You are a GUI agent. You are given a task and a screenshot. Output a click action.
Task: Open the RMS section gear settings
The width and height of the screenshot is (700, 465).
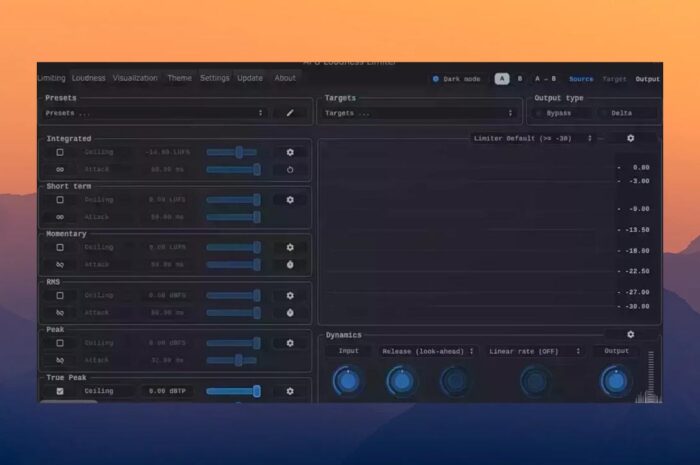[290, 295]
